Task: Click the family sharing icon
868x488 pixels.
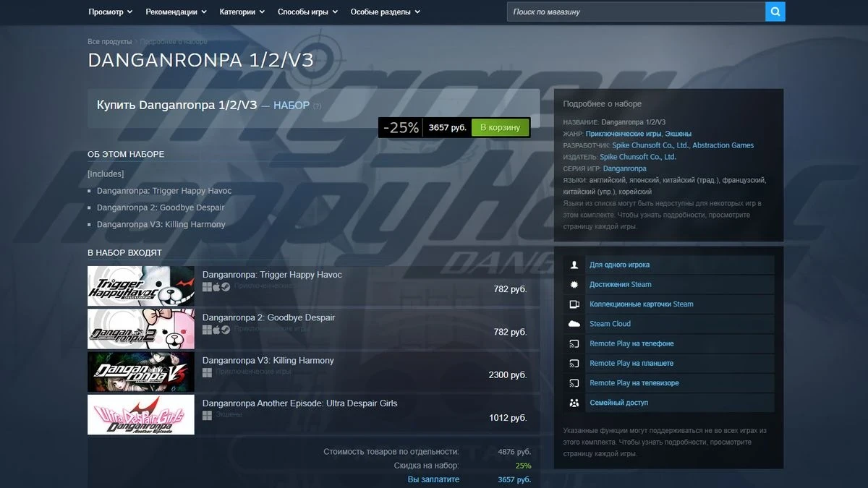Action: tap(574, 403)
